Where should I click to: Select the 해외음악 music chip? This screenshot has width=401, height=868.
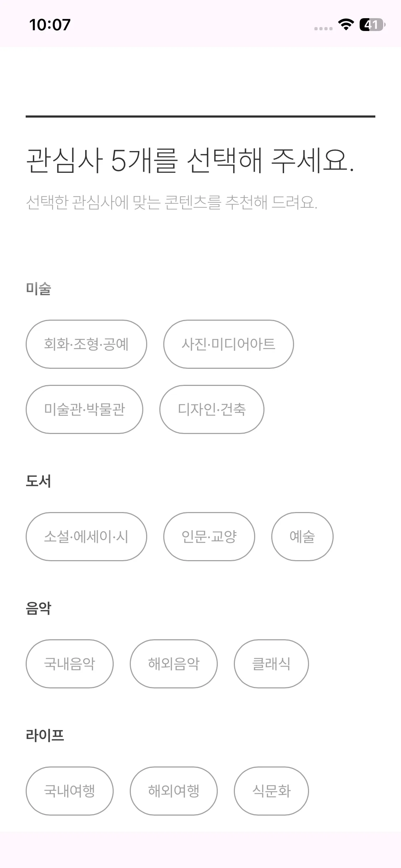(174, 664)
